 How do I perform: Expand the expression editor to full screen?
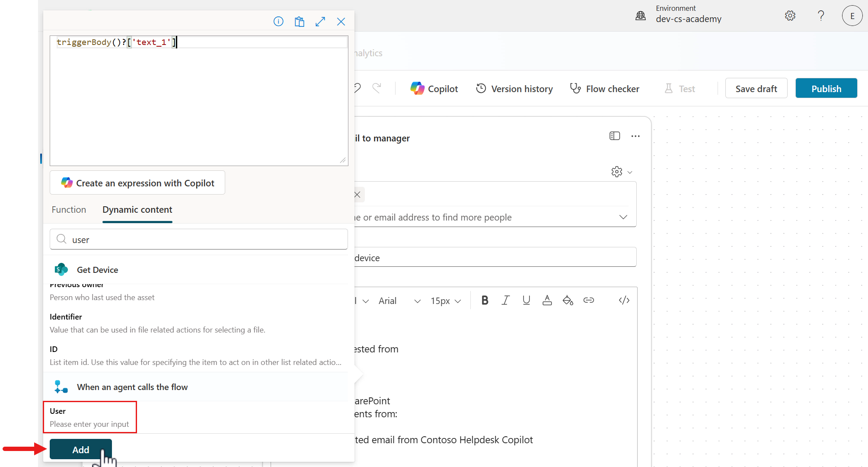pos(320,21)
